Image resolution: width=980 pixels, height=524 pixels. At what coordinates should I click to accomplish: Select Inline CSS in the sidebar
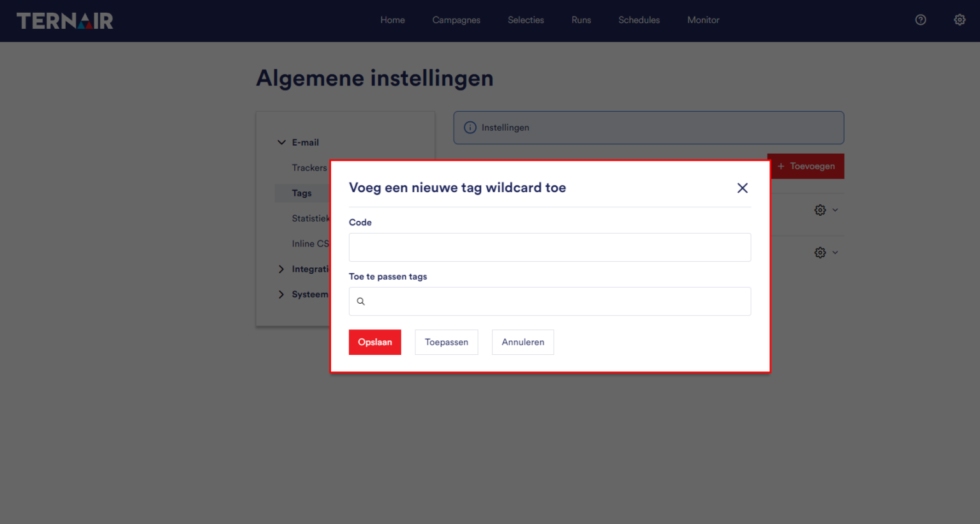311,244
